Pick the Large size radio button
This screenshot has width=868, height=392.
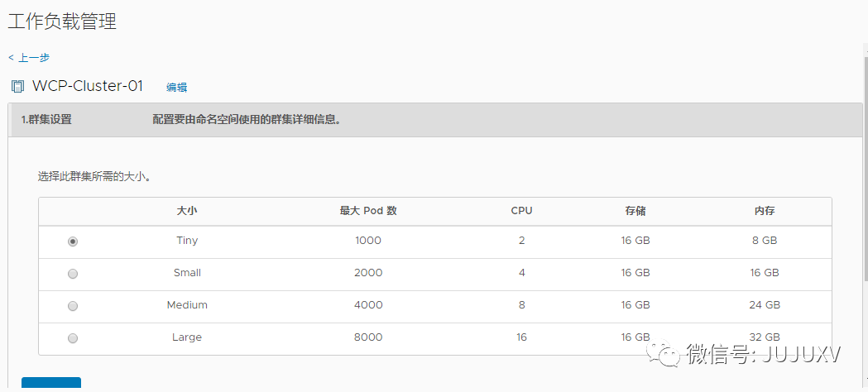(73, 338)
